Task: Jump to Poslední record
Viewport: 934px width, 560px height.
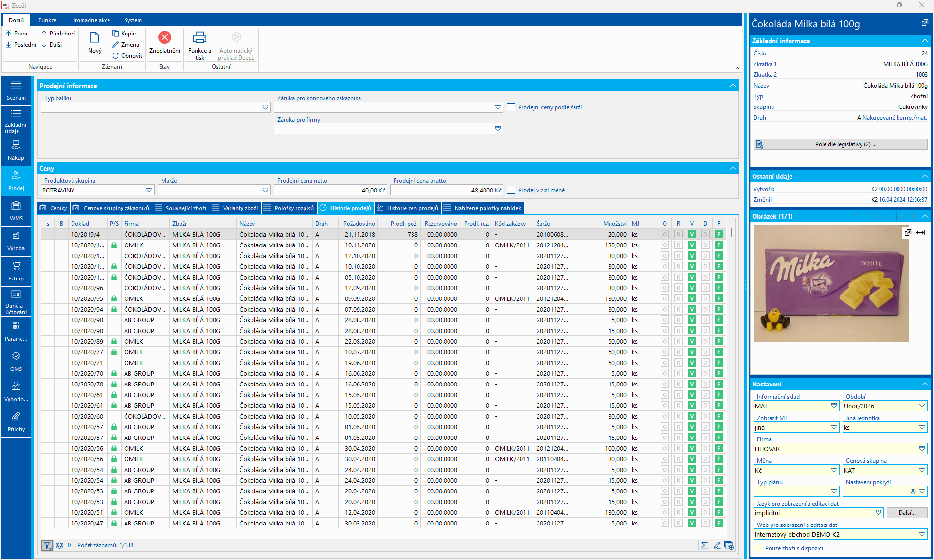Action: pyautogui.click(x=20, y=45)
